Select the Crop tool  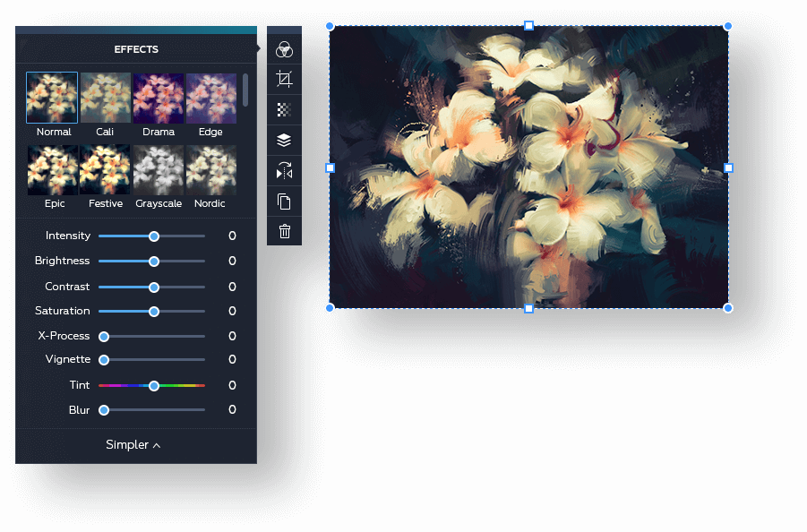pyautogui.click(x=284, y=79)
